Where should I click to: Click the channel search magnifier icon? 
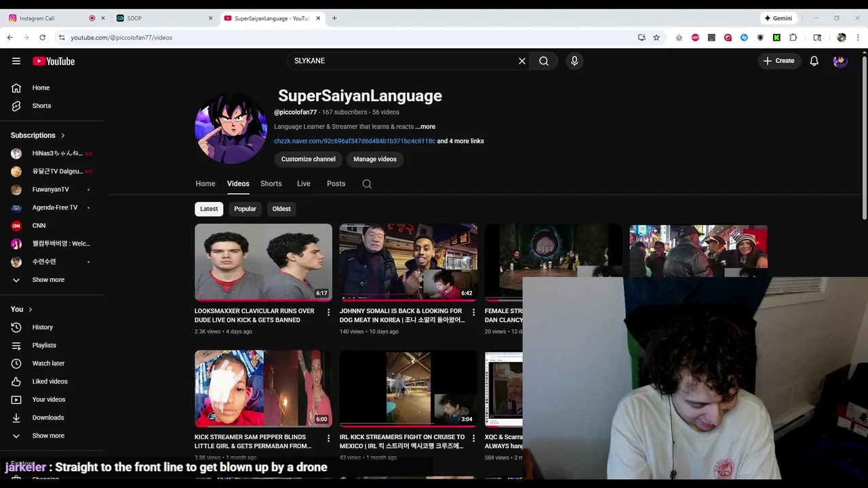[x=367, y=184]
